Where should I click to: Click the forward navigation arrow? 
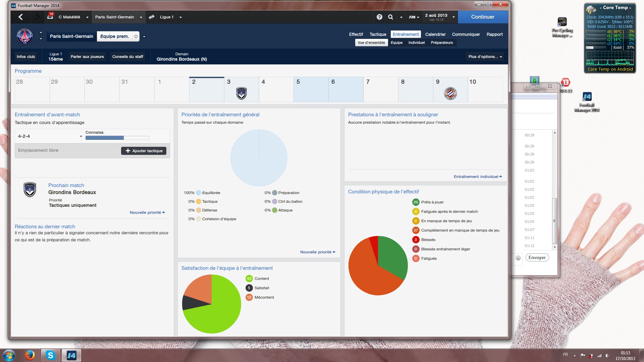click(37, 17)
